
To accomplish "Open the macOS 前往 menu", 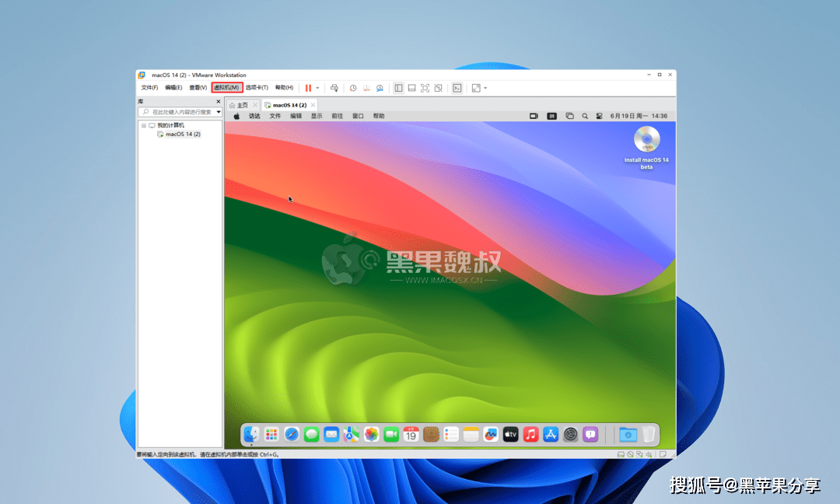I will (x=338, y=116).
